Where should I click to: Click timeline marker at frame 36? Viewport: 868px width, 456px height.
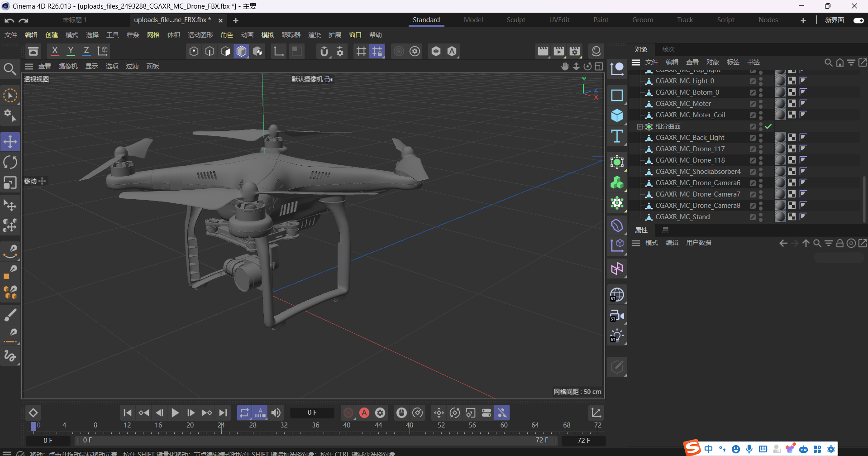coord(315,425)
